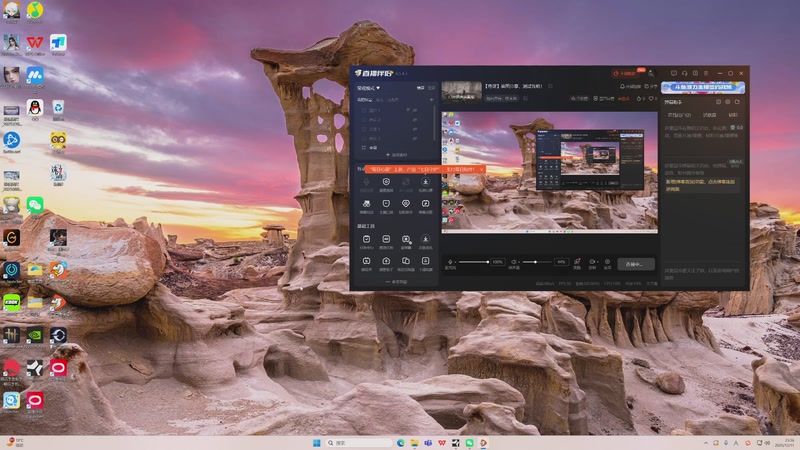
Task: Adjust the speaker volume slider
Action: [537, 262]
